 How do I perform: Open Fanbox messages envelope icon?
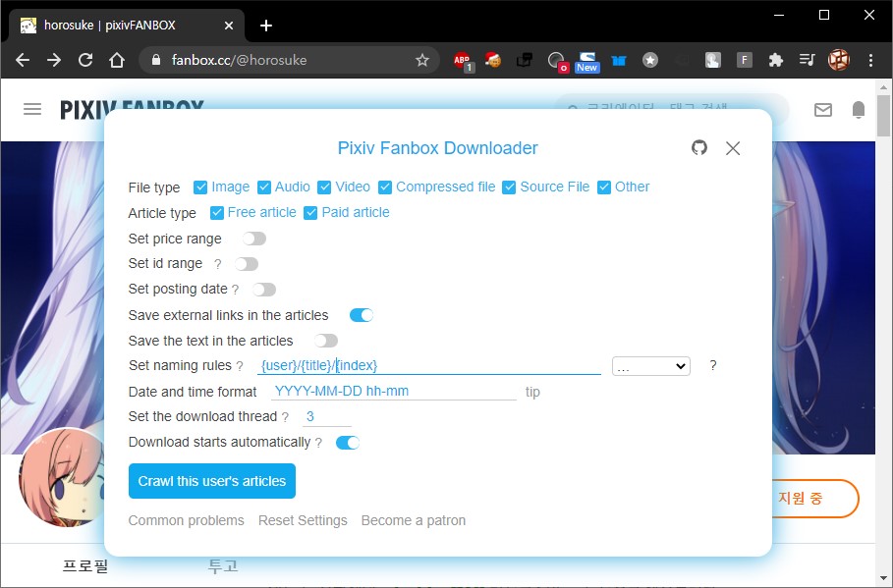823,110
